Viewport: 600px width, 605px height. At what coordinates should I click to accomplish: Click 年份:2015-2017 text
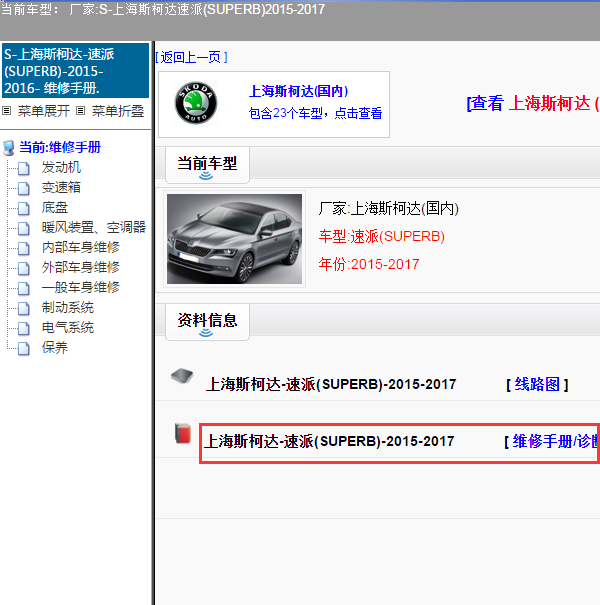tap(369, 264)
